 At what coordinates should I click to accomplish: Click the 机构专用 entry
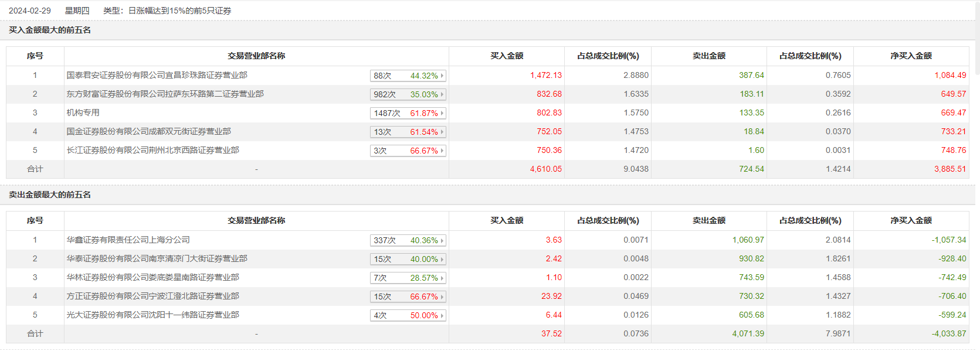click(83, 113)
